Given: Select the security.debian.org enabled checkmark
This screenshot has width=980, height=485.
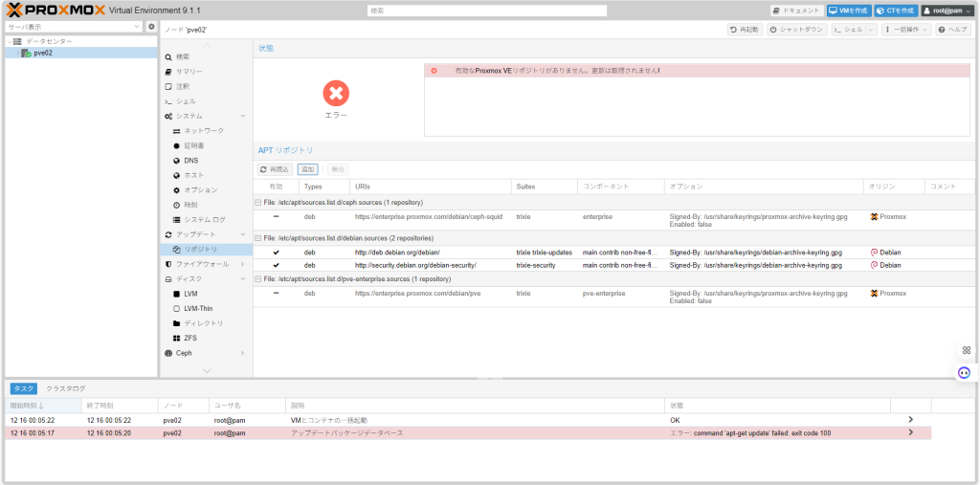Looking at the screenshot, I should [x=276, y=265].
